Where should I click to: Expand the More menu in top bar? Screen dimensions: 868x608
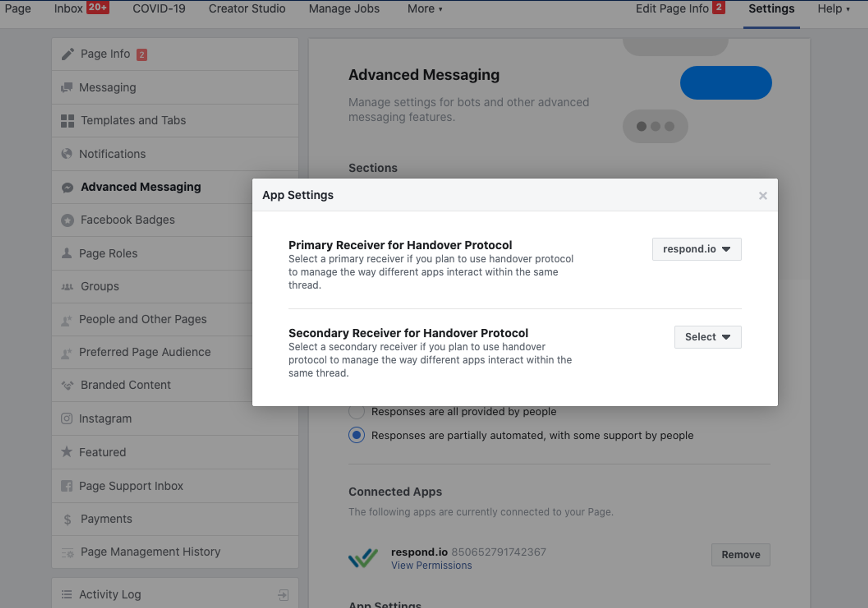point(424,9)
